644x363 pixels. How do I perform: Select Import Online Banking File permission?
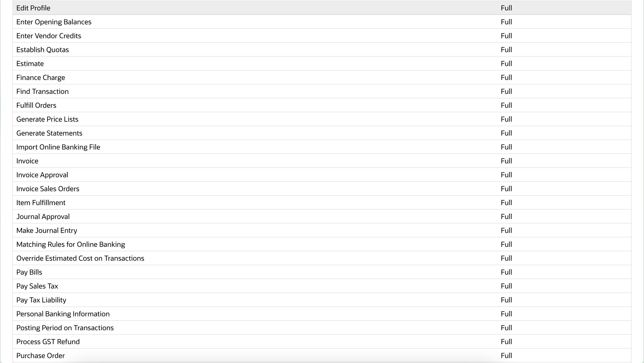click(58, 147)
